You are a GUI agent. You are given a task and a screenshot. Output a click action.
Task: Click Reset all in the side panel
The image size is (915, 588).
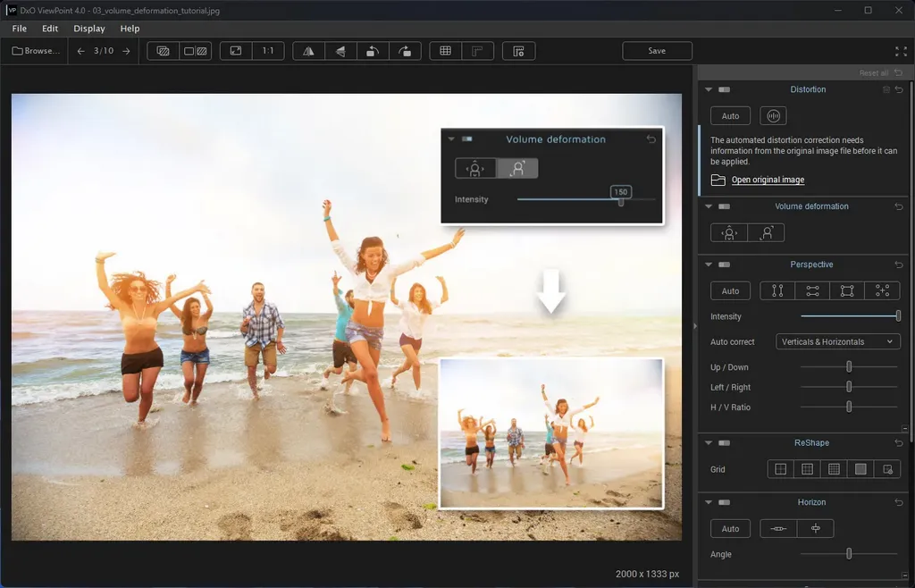[x=880, y=73]
